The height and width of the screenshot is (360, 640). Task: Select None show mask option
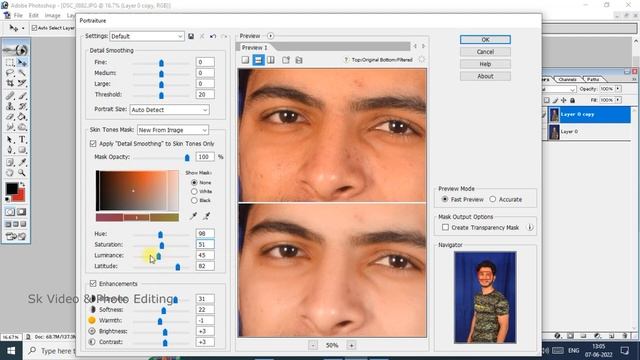coord(194,182)
